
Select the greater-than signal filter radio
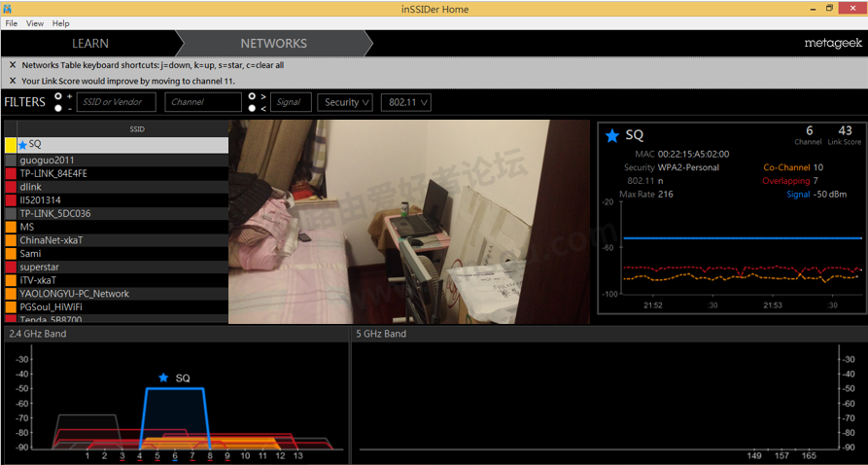point(252,96)
